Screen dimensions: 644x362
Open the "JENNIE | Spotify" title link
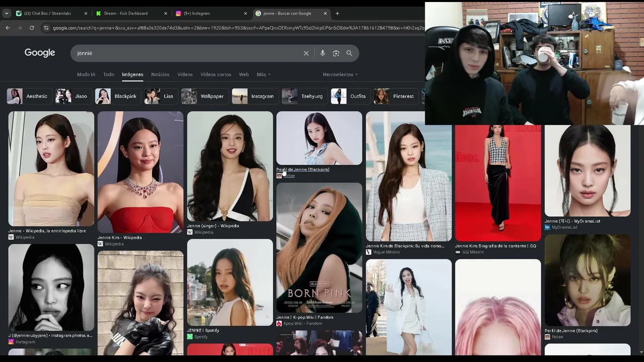point(203,330)
